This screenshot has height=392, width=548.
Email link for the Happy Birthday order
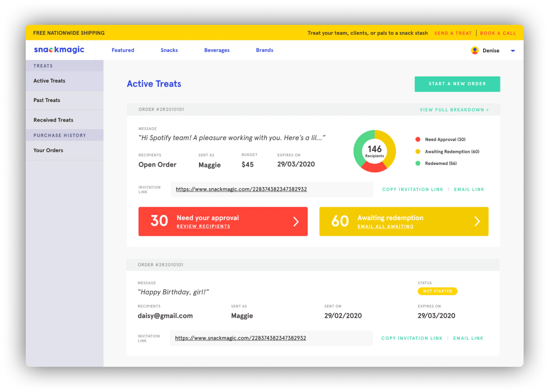point(468,338)
